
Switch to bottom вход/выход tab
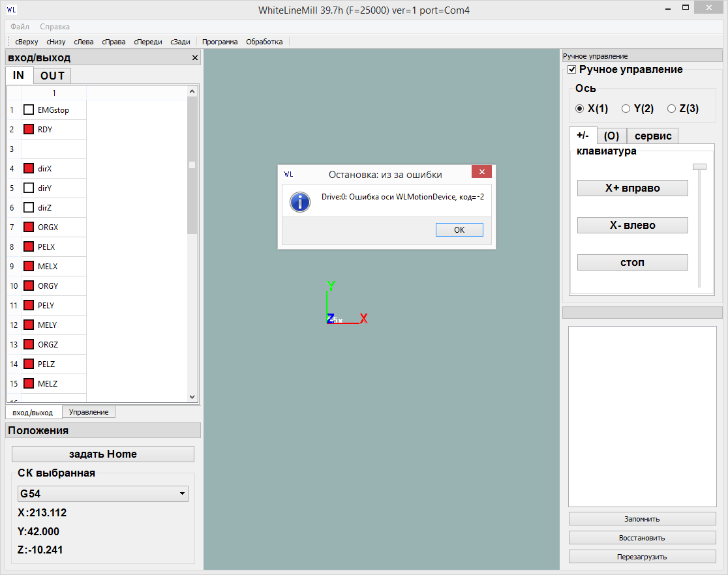(x=33, y=413)
